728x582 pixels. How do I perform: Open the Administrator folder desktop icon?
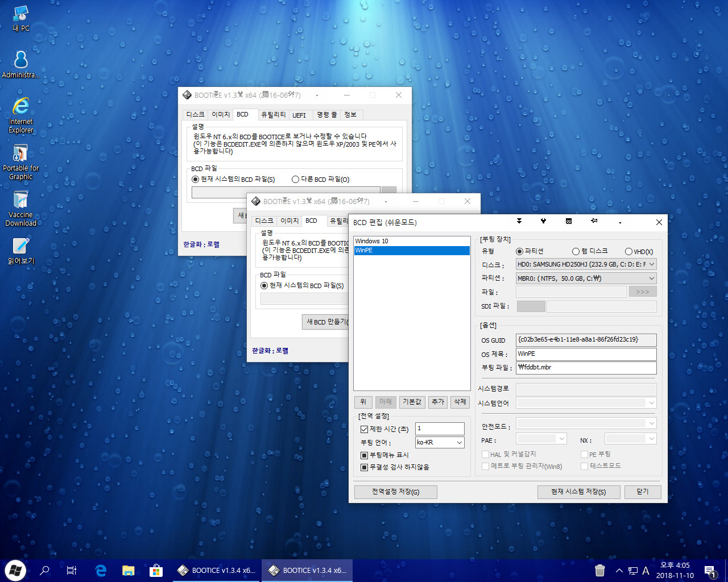21,64
